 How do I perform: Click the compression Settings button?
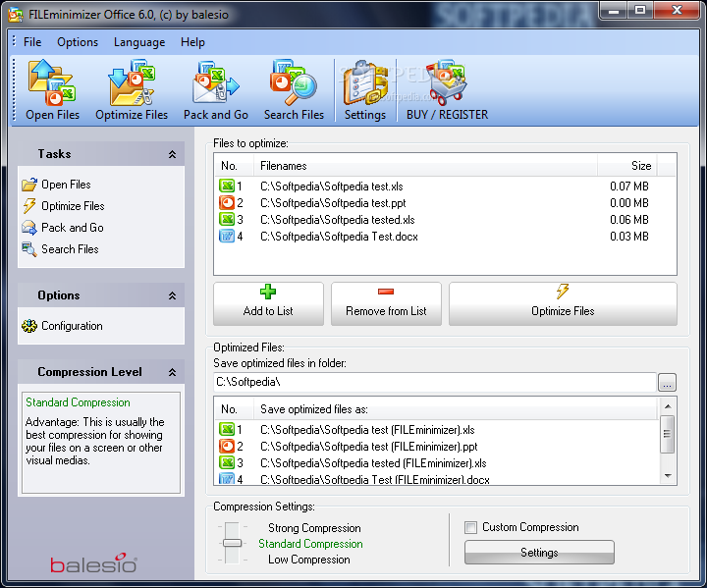click(539, 553)
